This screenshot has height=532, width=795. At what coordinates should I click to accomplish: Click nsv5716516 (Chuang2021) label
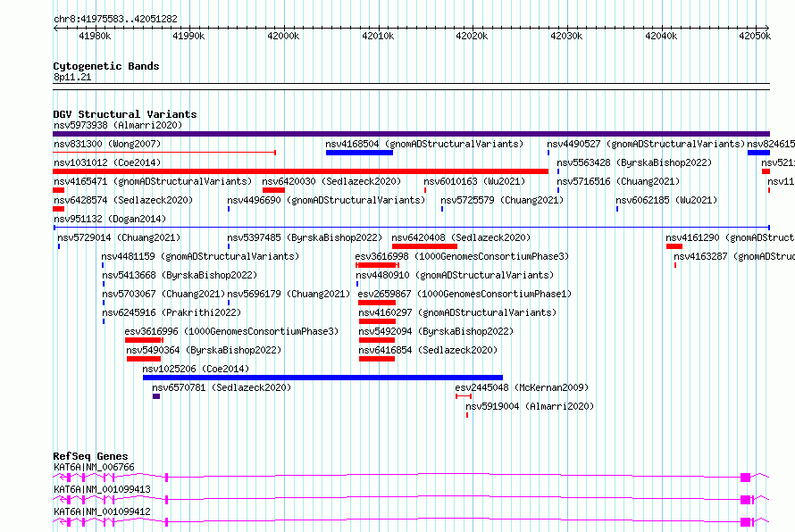[x=618, y=181]
